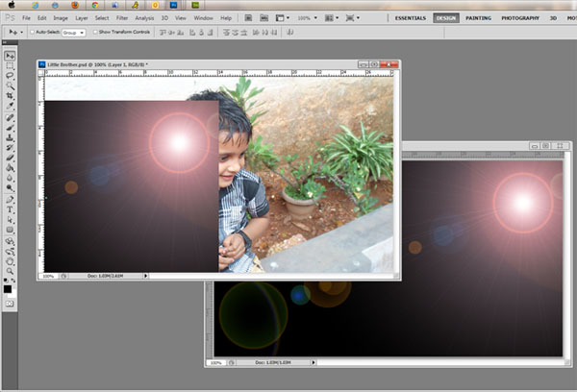This screenshot has height=392, width=577.
Task: Select the Hand tool
Action: coord(10,261)
